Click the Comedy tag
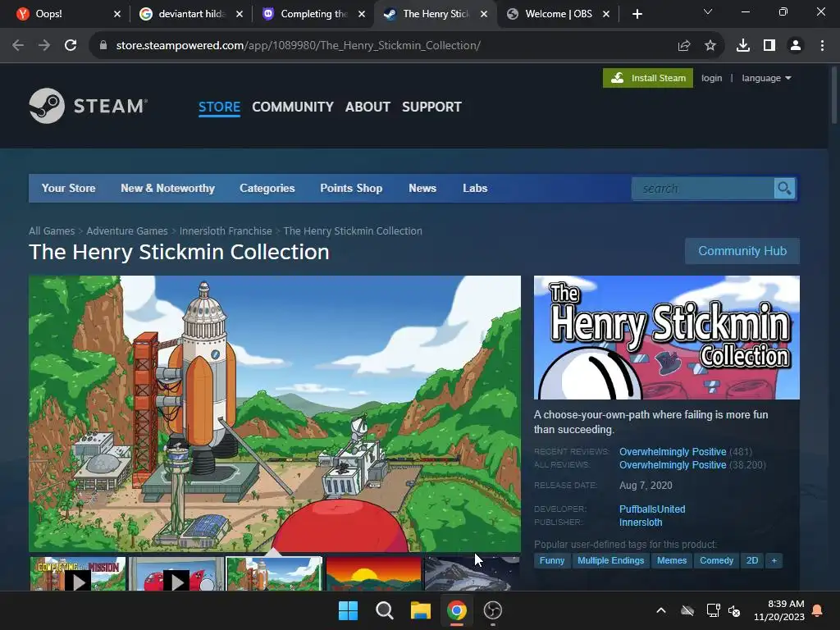Viewport: 840px width, 630px height. [x=716, y=561]
